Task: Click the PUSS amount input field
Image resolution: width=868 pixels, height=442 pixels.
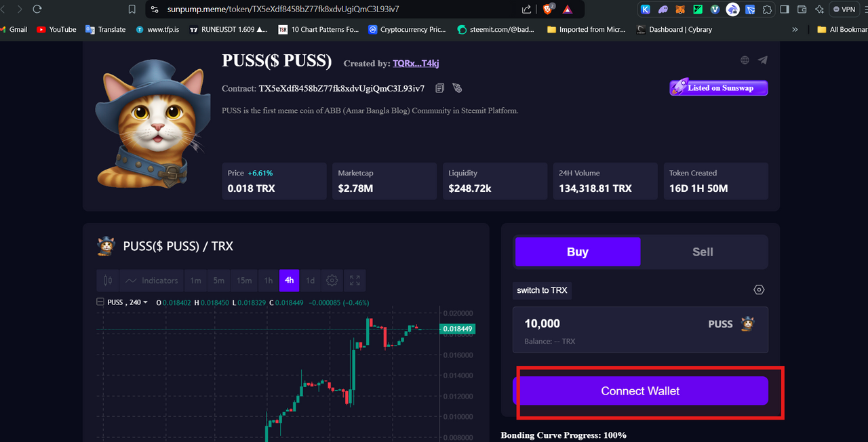Action: [640, 329]
